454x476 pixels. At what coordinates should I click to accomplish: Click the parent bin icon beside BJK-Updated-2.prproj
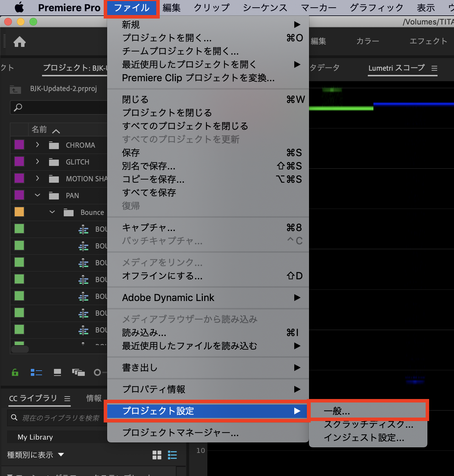click(15, 90)
